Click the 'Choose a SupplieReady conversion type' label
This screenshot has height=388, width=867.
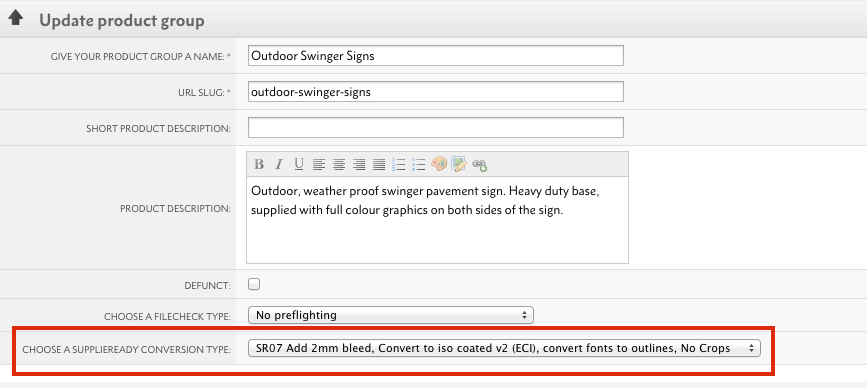[127, 350]
